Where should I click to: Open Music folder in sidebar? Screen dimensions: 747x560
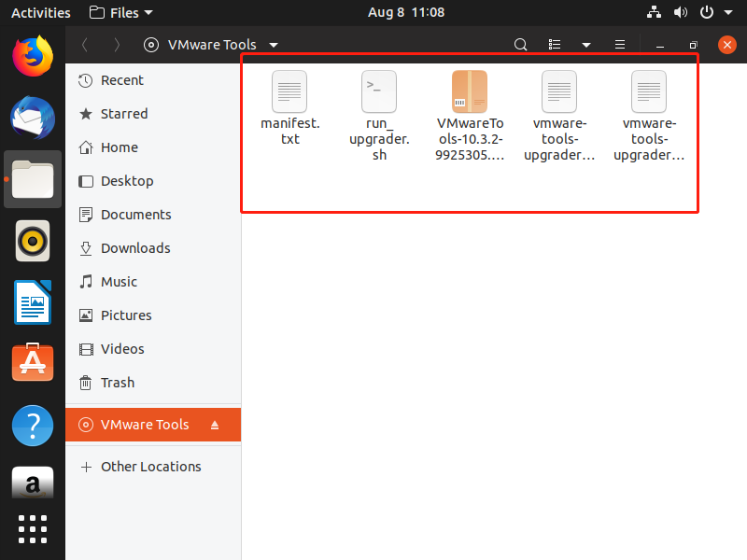click(153, 282)
